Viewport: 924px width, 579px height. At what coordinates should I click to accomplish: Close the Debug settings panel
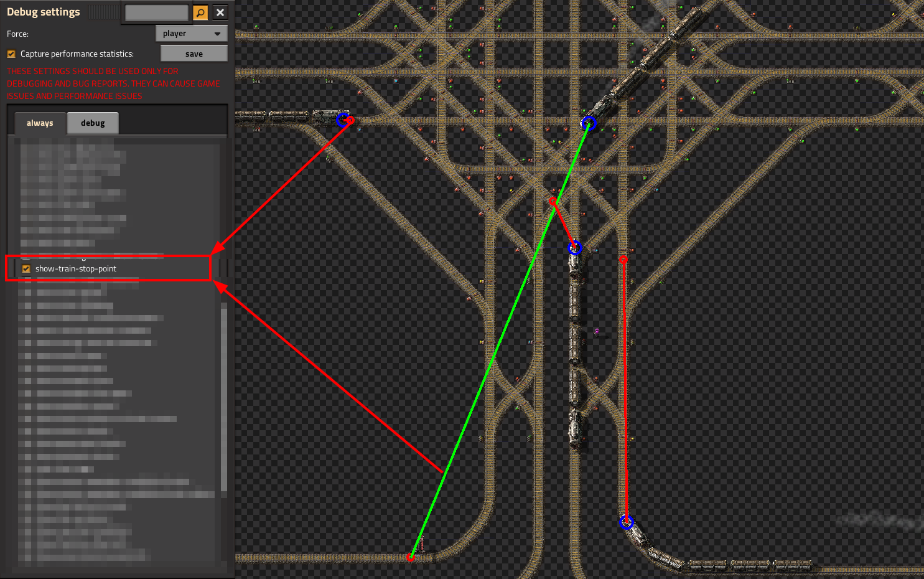point(220,12)
